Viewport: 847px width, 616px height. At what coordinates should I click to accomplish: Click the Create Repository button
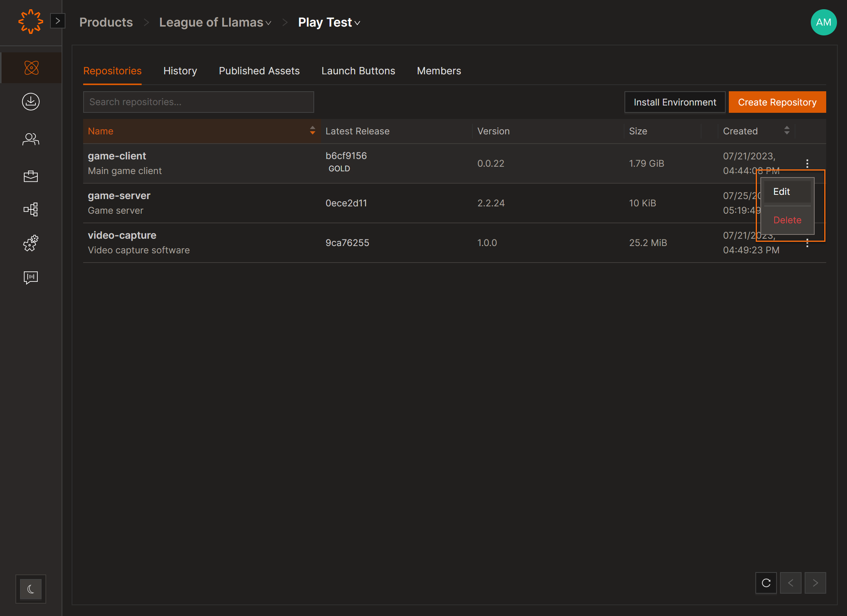pyautogui.click(x=777, y=102)
